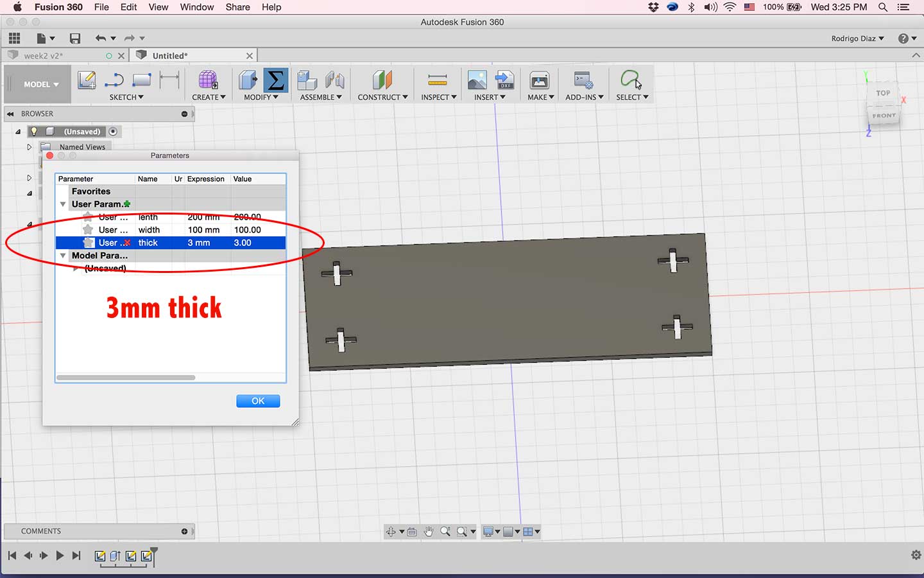Click FRONT face of view cube
The height and width of the screenshot is (578, 924).
point(884,116)
